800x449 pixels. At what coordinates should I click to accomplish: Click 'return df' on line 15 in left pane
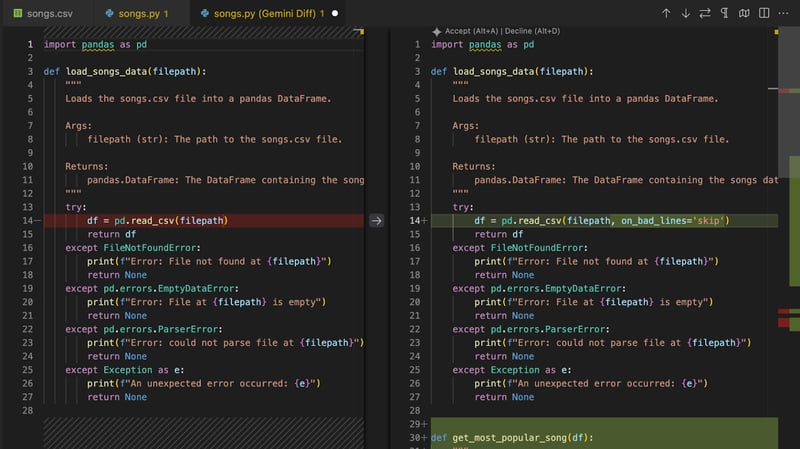pos(111,234)
